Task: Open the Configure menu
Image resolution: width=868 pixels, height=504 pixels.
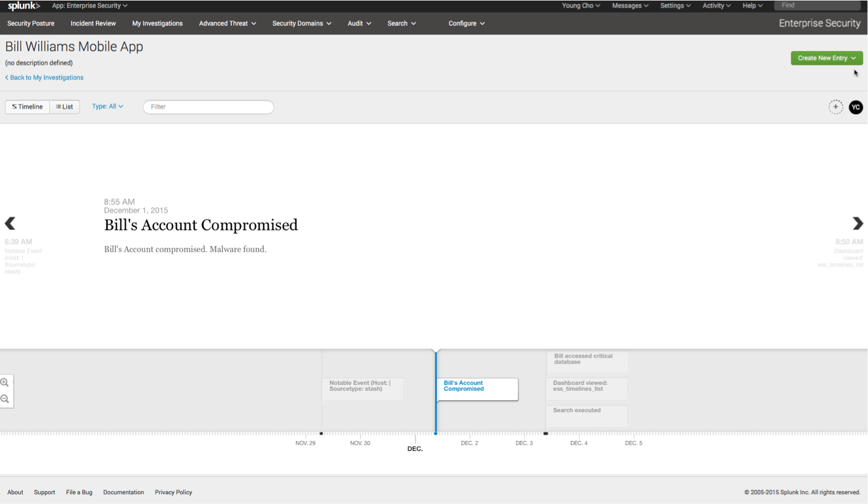Action: coord(466,24)
